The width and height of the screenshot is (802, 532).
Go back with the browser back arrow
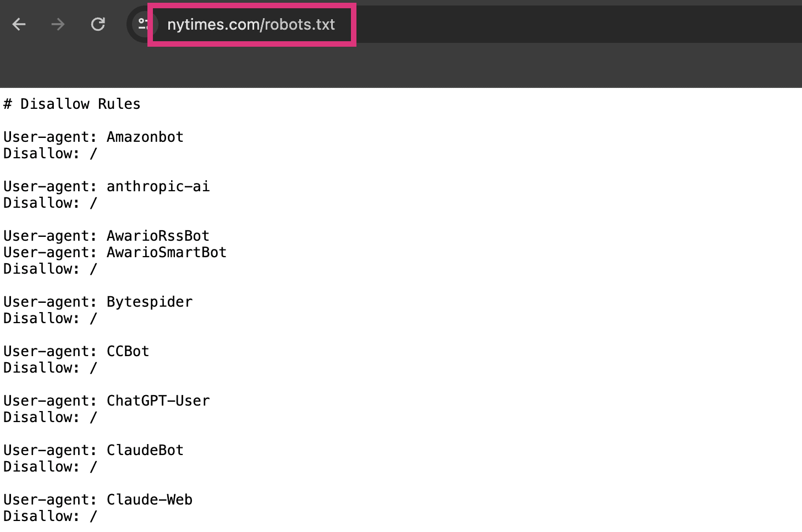19,24
